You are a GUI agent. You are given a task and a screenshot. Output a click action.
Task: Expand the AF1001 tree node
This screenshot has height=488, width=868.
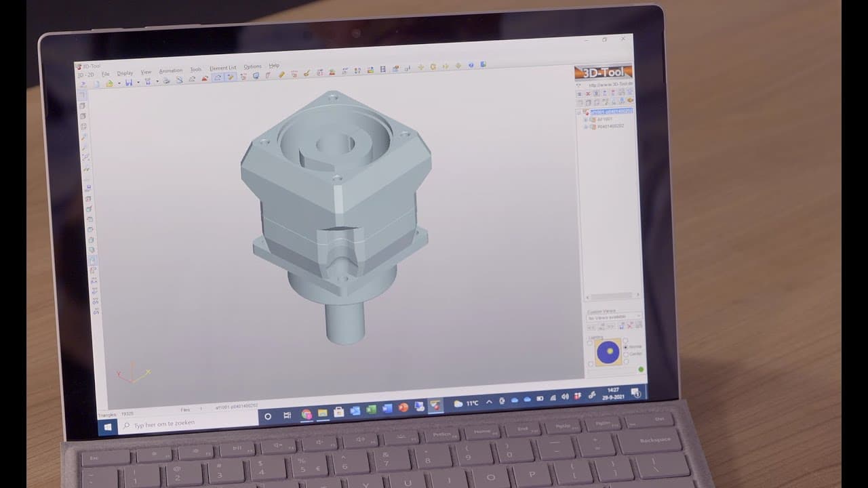pos(586,120)
